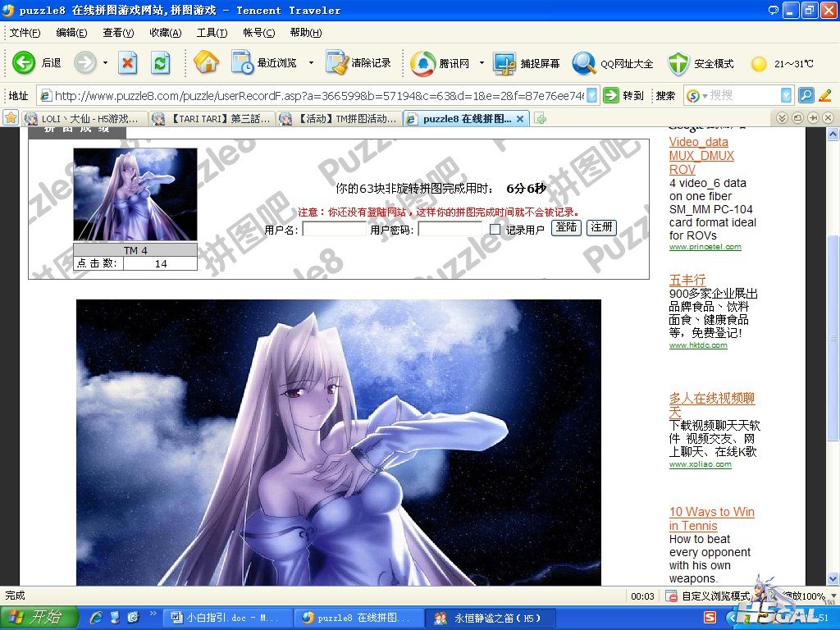This screenshot has width=840, height=630.
Task: Open the 帮助(H) menu
Action: [305, 33]
